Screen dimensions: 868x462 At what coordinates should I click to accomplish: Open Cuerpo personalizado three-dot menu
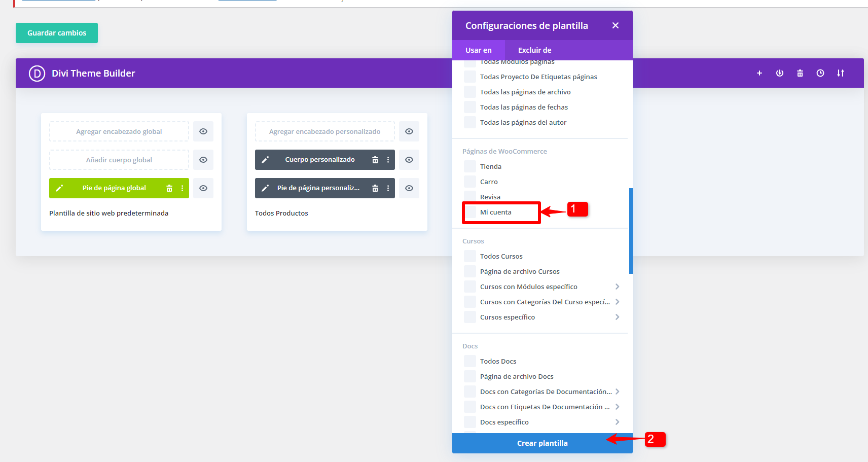(388, 160)
